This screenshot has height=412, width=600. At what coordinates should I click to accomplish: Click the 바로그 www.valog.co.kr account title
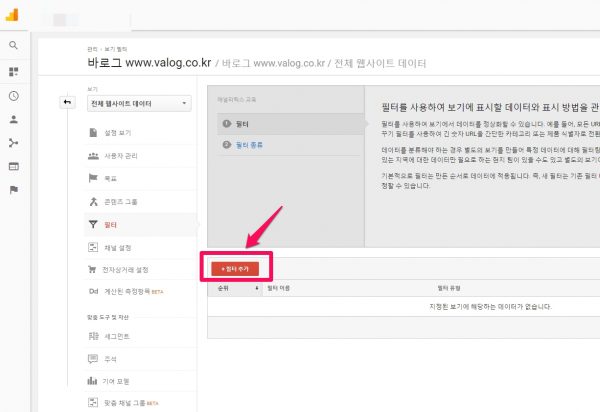click(149, 63)
